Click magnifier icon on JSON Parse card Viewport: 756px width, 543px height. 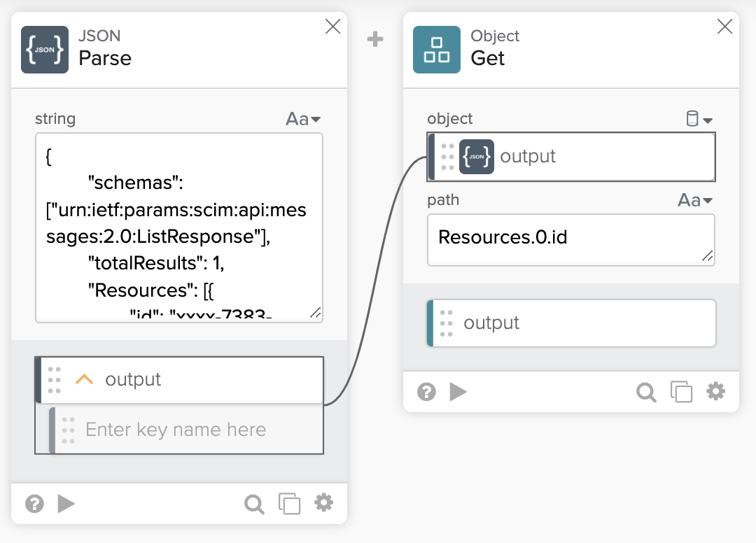[254, 504]
